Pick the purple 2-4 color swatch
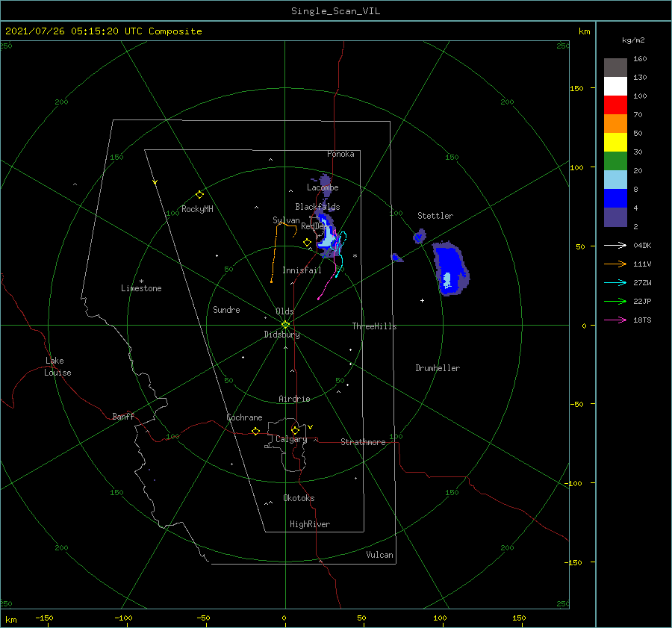Viewport: 672px width, 628px height. point(615,217)
